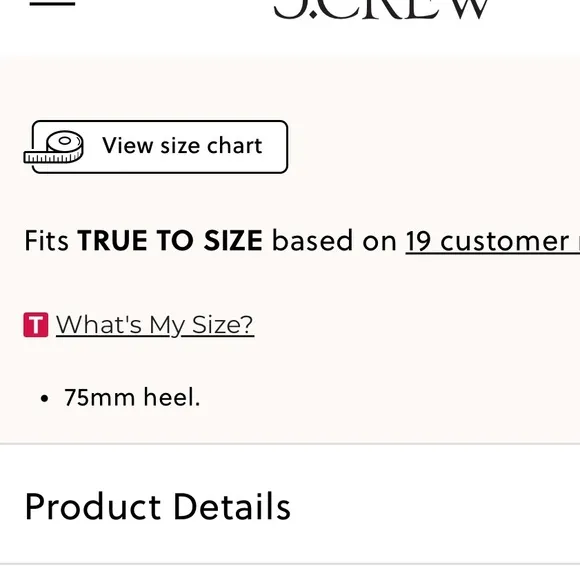This screenshot has width=580, height=580.
Task: Click the red True Fit T icon
Action: tap(36, 325)
